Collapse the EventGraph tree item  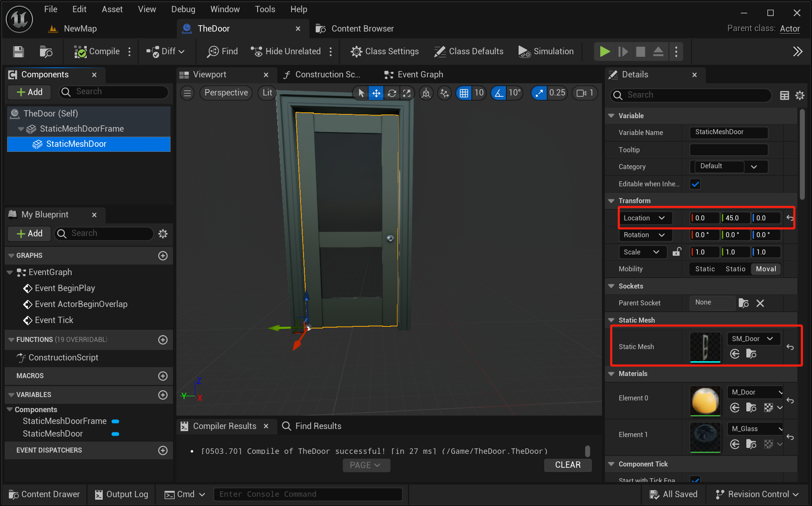click(10, 273)
